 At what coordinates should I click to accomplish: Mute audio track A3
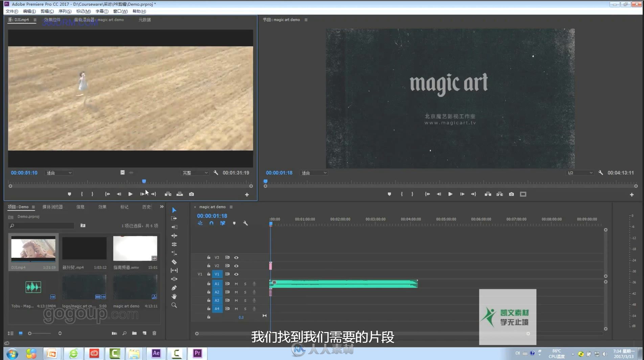(x=236, y=300)
